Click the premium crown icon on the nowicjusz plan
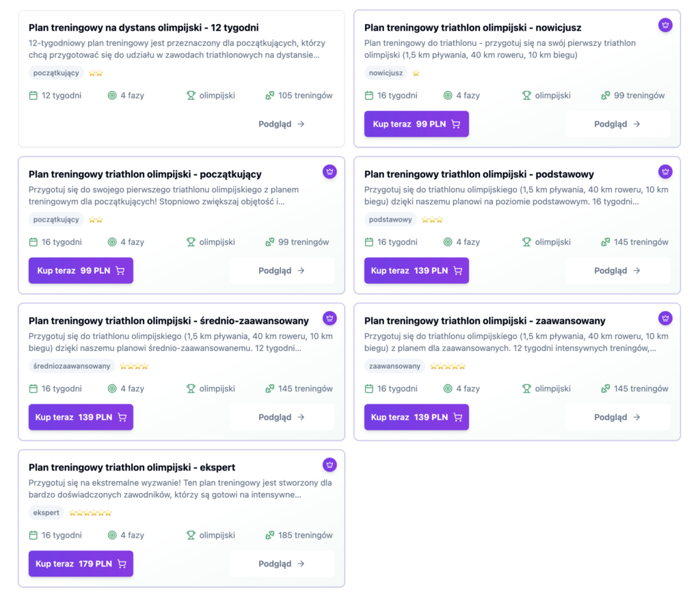 pos(665,25)
